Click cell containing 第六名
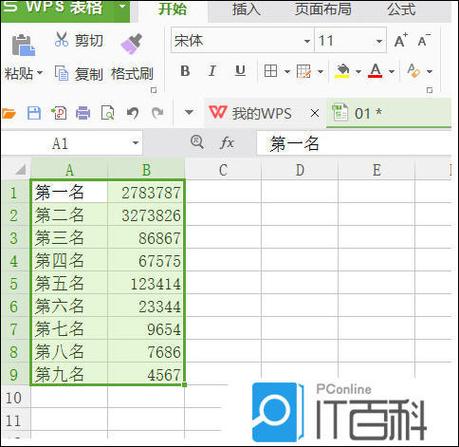The width and height of the screenshot is (459, 447). pyautogui.click(x=69, y=306)
